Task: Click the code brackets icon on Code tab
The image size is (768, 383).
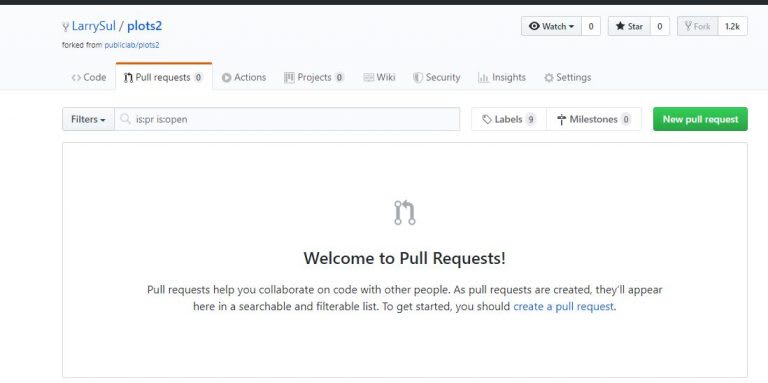Action: pyautogui.click(x=76, y=77)
